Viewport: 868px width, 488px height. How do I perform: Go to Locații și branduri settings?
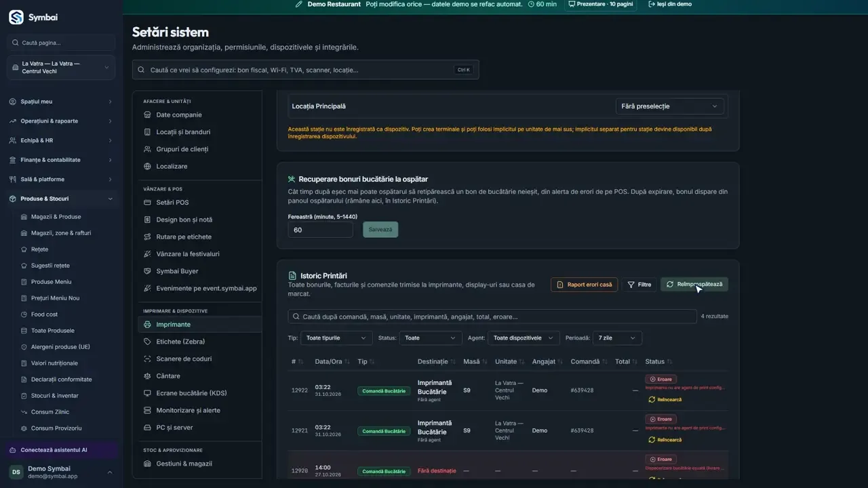coord(183,132)
